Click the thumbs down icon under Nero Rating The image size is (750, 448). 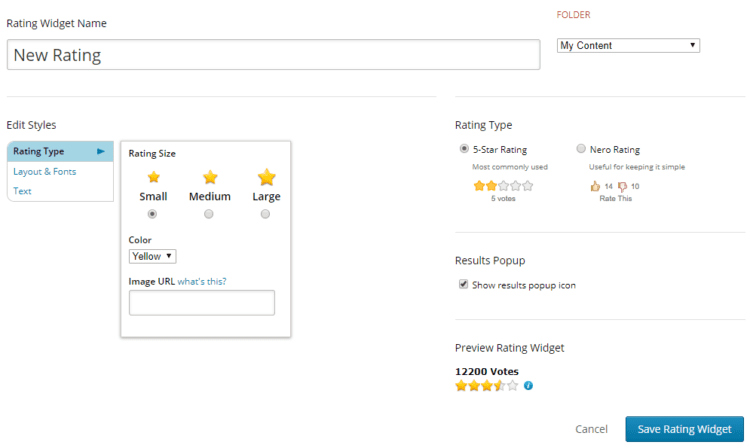[x=622, y=186]
